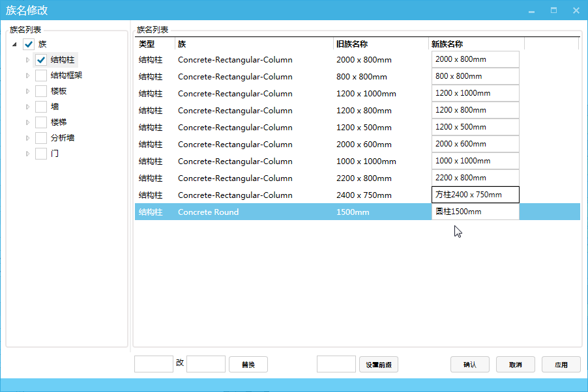Uncheck the 结构柱 checkbox
This screenshot has height=392, width=588.
pos(41,60)
